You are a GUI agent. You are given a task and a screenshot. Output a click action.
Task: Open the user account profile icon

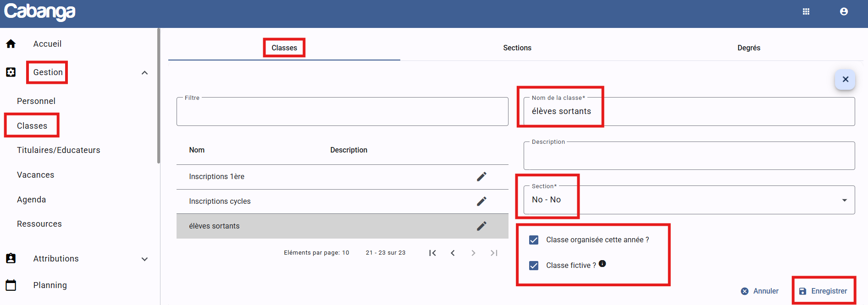844,11
